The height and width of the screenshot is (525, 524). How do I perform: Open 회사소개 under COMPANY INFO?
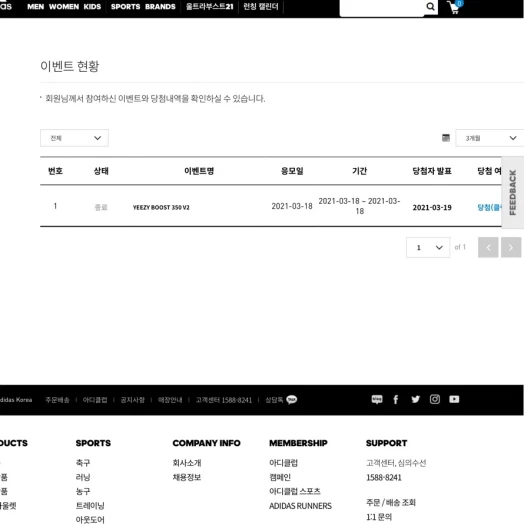point(187,463)
